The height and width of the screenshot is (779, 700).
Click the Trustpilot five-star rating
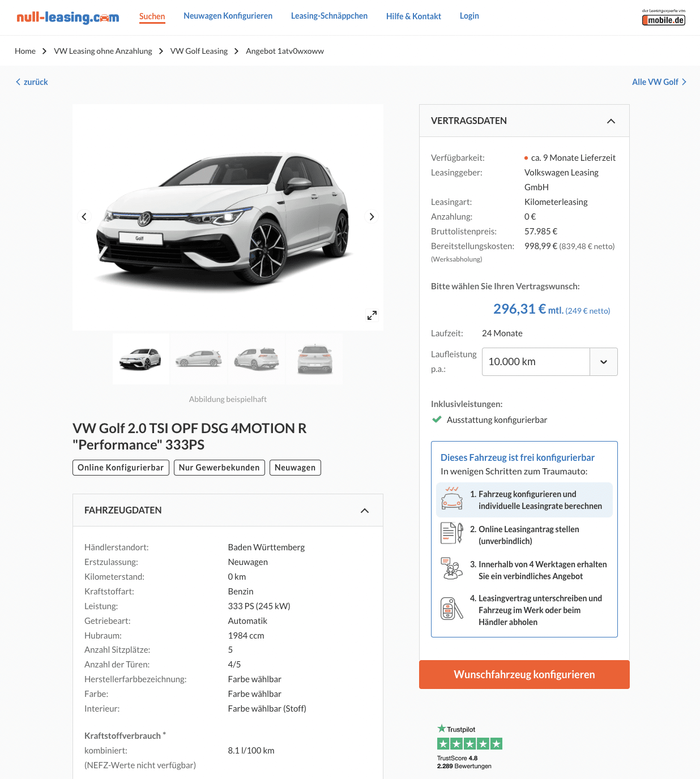pos(469,744)
